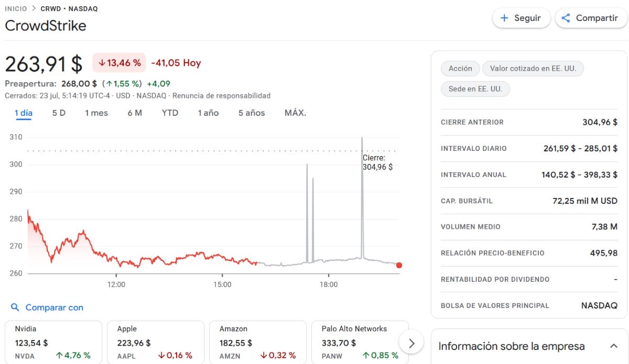Click price-earnings ratio 495,98
Viewport: 629px width, 364px height.
604,253
